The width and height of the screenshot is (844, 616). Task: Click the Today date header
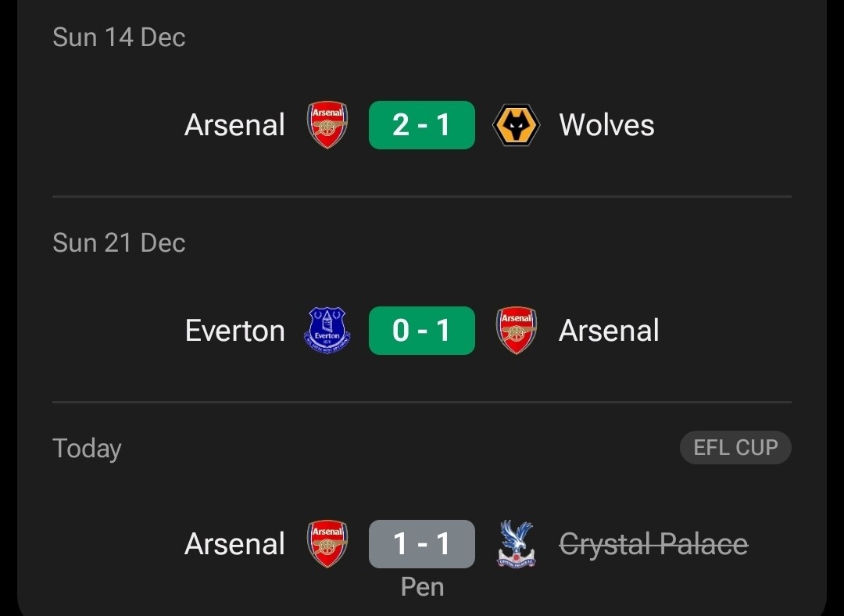pos(87,449)
